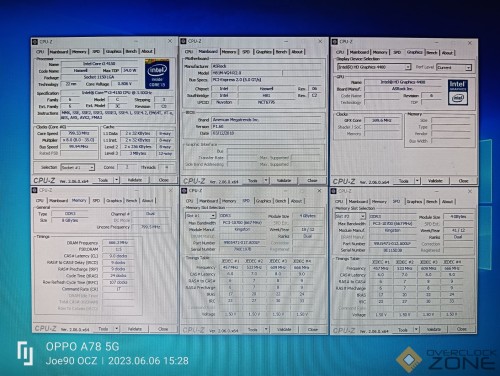Click Validate in the Graphics window
Image resolution: width=500 pixels, height=376 pixels.
435,181
